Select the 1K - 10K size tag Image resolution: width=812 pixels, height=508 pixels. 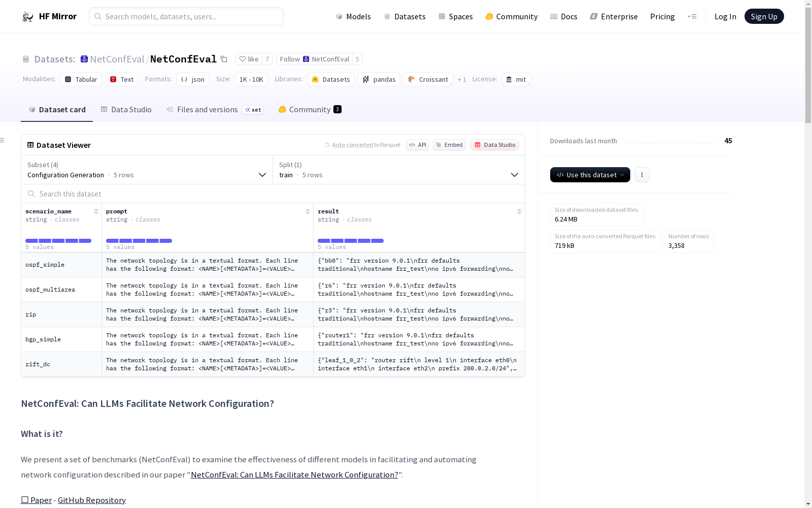point(251,79)
